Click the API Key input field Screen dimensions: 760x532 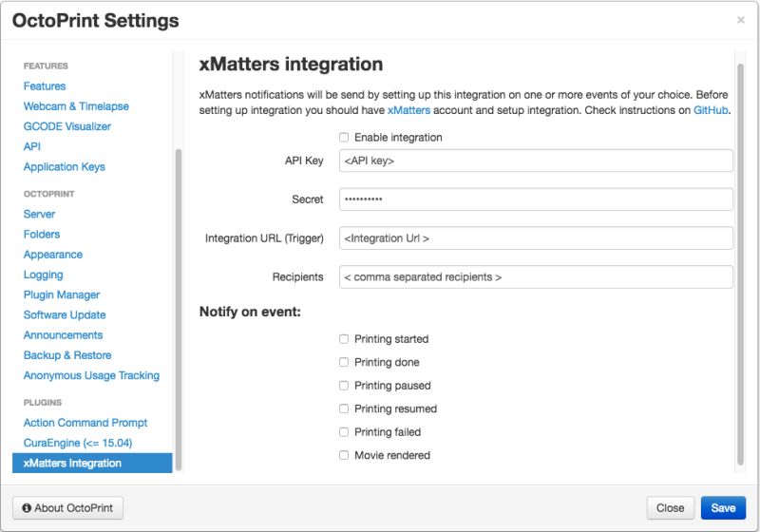[536, 161]
